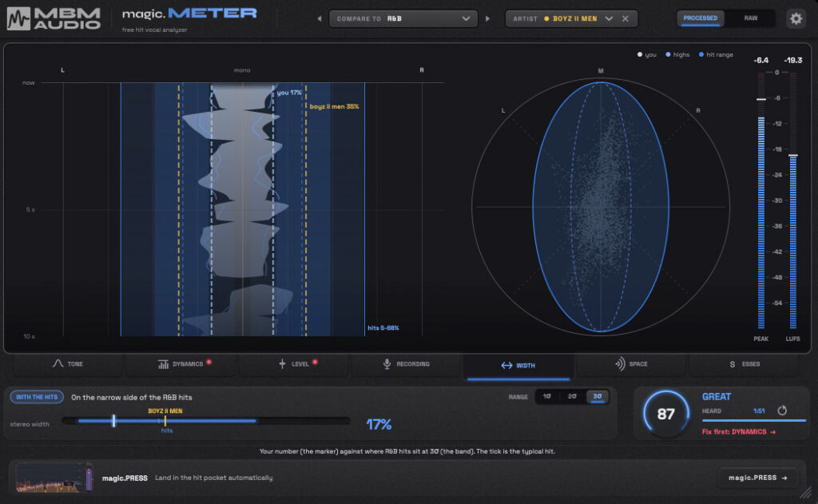Click the MBM Audio logo

[54, 19]
